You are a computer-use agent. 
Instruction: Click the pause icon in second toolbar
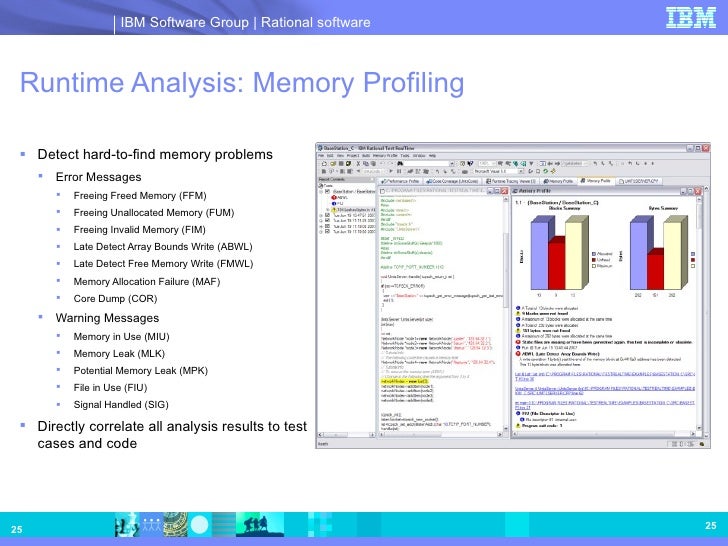[399, 171]
